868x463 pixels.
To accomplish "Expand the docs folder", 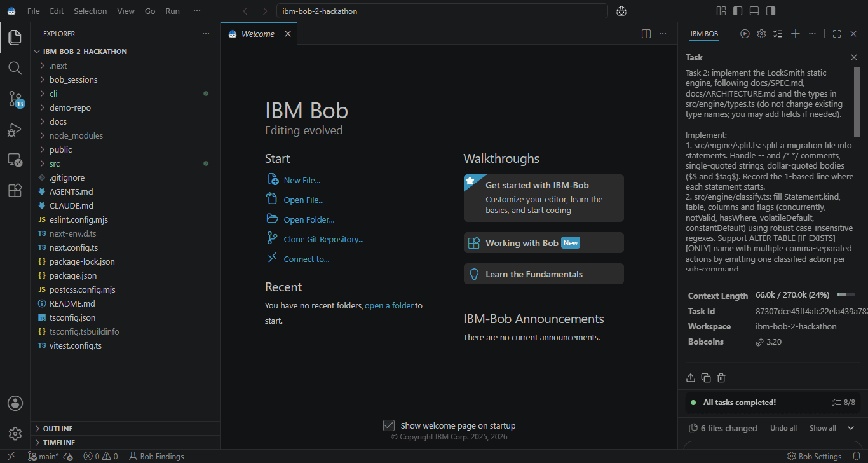I will pos(126,121).
